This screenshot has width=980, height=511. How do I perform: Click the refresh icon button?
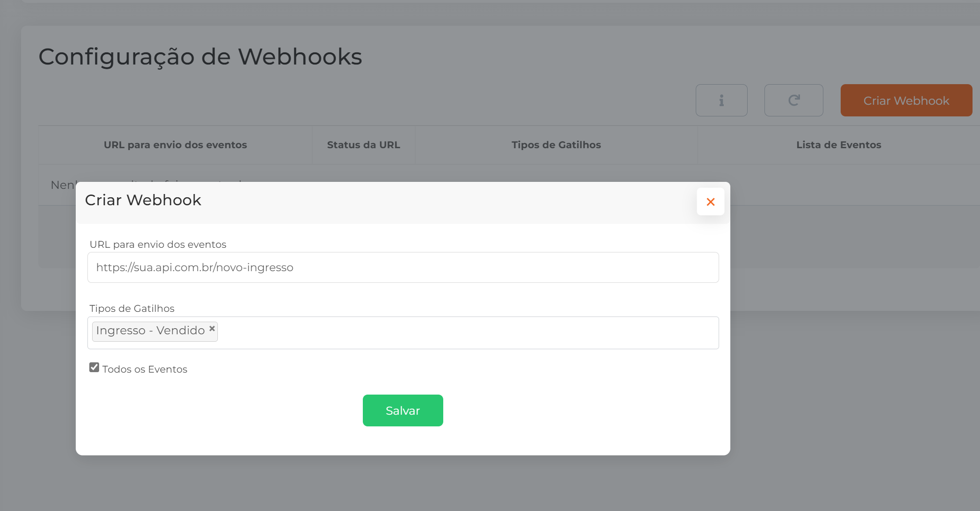click(793, 101)
